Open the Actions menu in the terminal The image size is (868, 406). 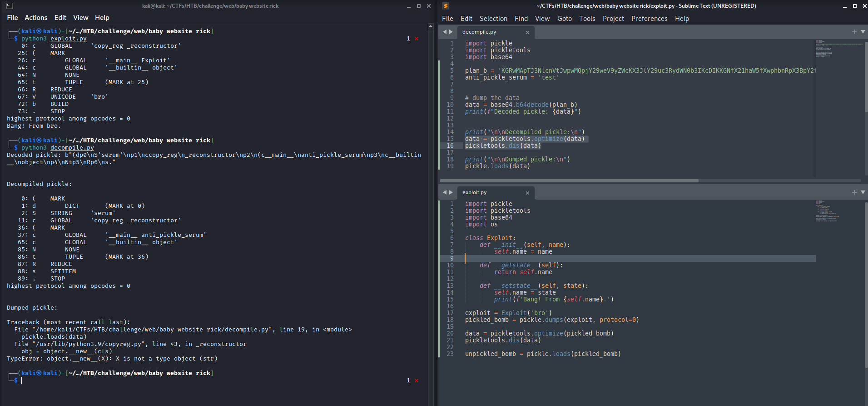tap(36, 18)
